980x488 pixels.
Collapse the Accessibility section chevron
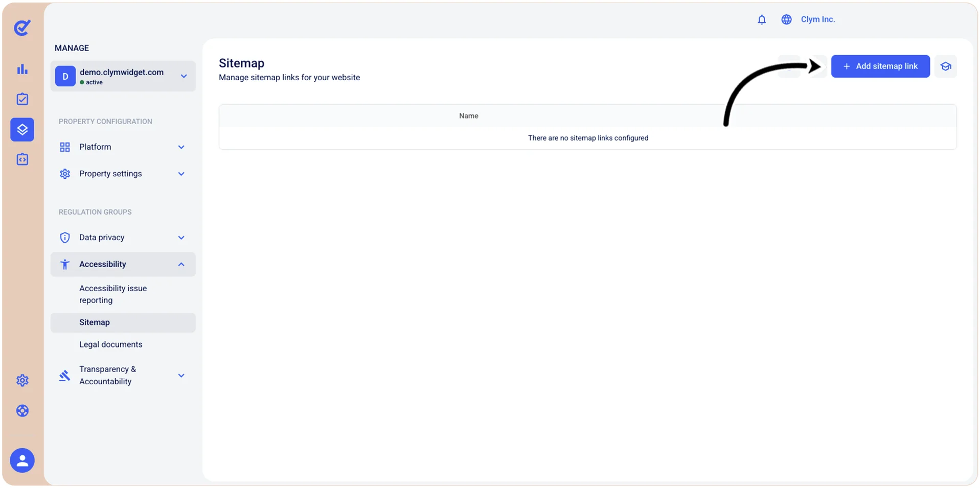(x=181, y=264)
